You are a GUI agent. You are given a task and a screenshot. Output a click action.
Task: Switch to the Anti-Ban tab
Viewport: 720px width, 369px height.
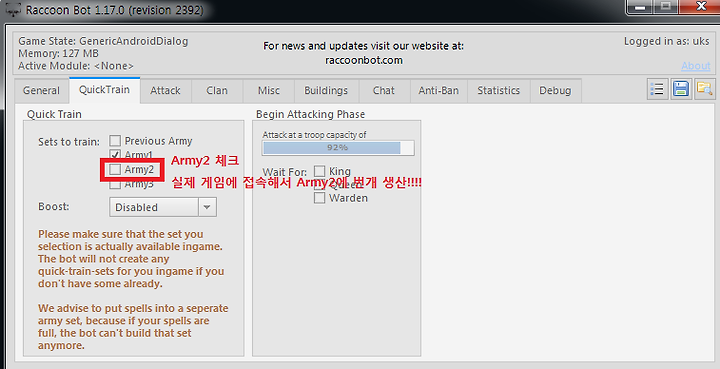coord(439,90)
